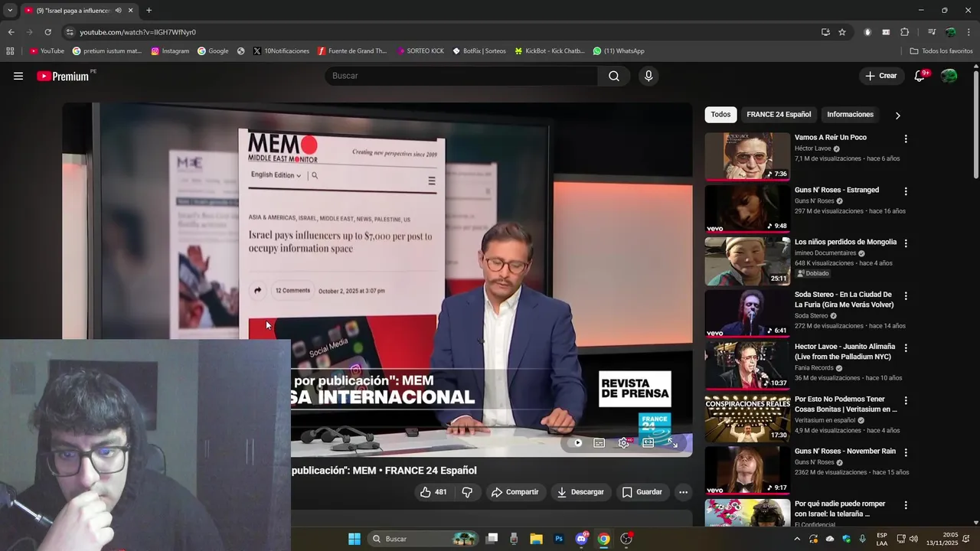Image resolution: width=980 pixels, height=551 pixels.
Task: Open the tab search dropdown arrow
Action: tap(10, 11)
